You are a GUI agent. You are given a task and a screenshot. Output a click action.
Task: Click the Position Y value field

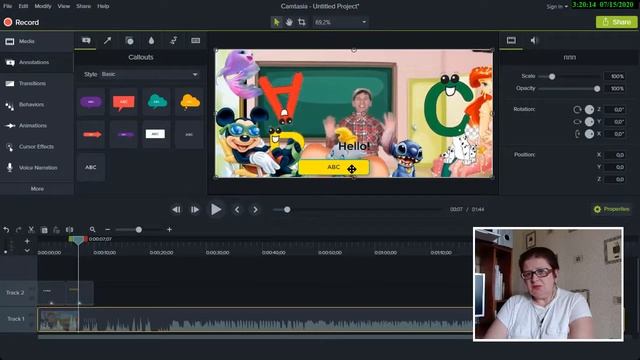click(x=614, y=167)
